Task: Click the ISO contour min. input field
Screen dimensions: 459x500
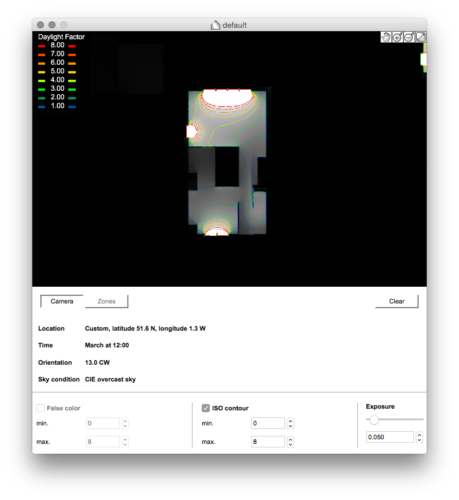Action: 268,423
